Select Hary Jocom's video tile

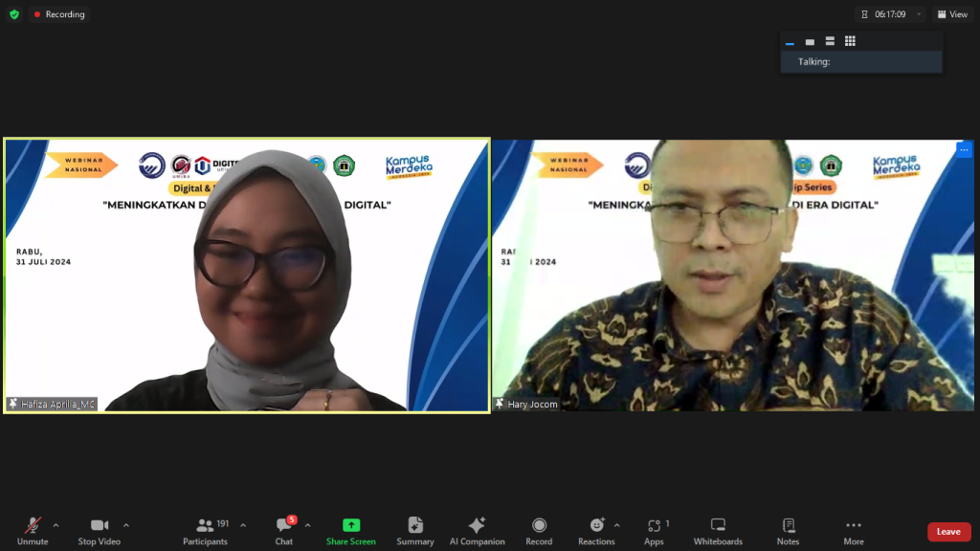coord(733,275)
